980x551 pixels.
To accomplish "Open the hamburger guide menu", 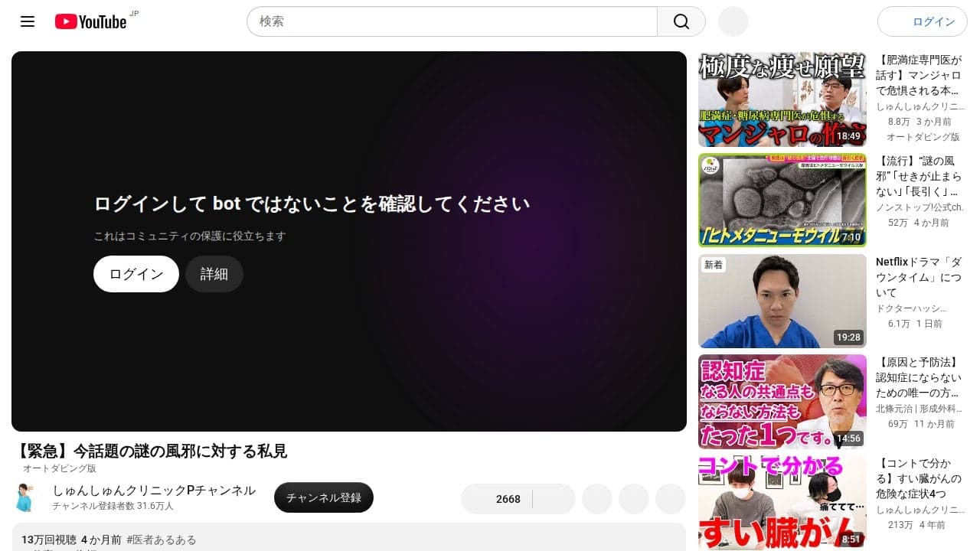I will pyautogui.click(x=28, y=21).
